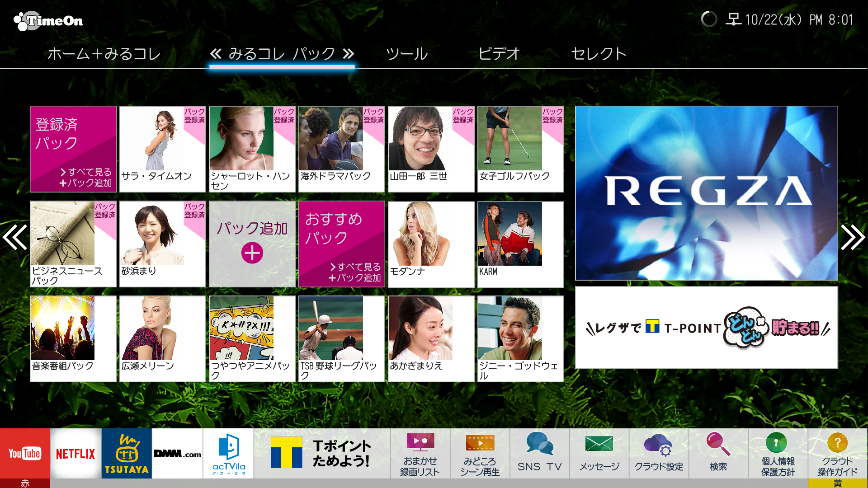Click the loading spinner circle icon

click(709, 19)
